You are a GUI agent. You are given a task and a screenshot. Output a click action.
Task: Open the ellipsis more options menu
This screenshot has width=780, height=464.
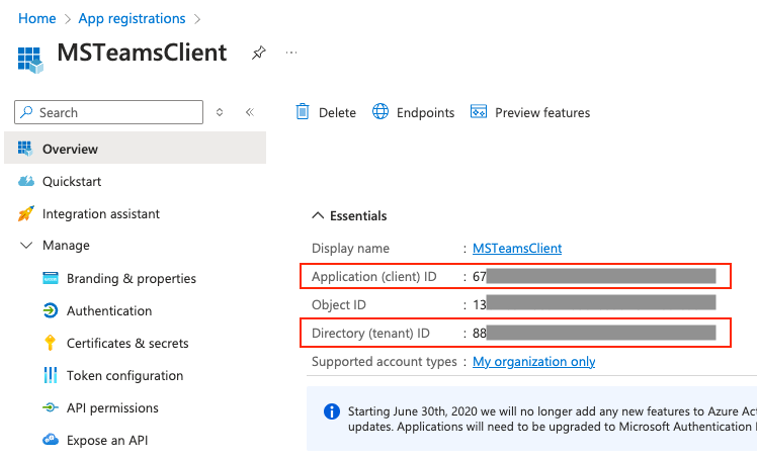(x=292, y=52)
